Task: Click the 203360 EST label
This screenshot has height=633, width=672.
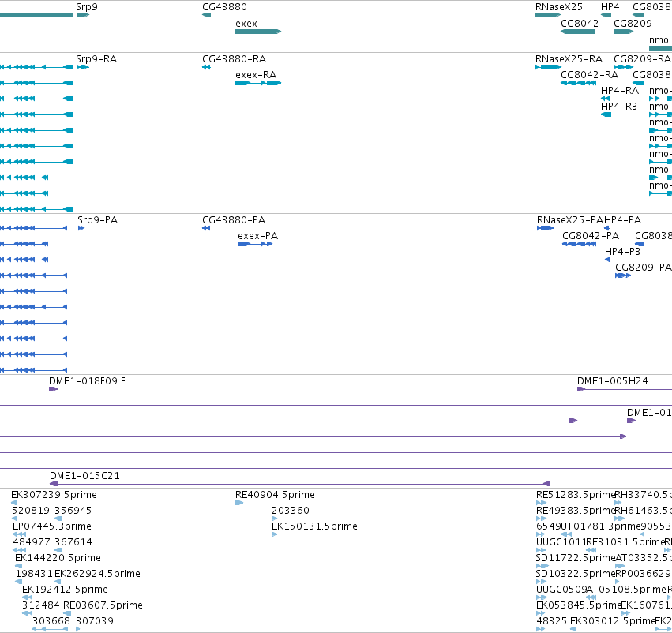Action: click(291, 510)
